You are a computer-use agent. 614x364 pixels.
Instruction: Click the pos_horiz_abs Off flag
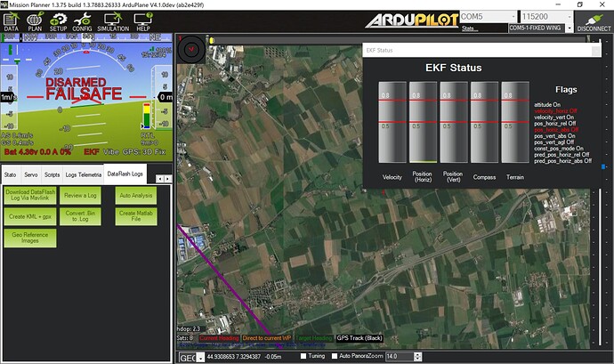(556, 130)
